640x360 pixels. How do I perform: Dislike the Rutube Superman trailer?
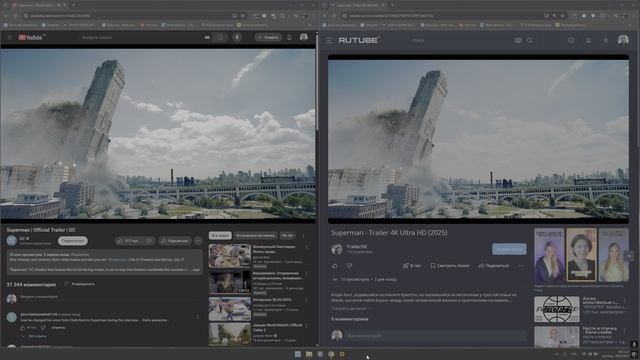click(349, 266)
